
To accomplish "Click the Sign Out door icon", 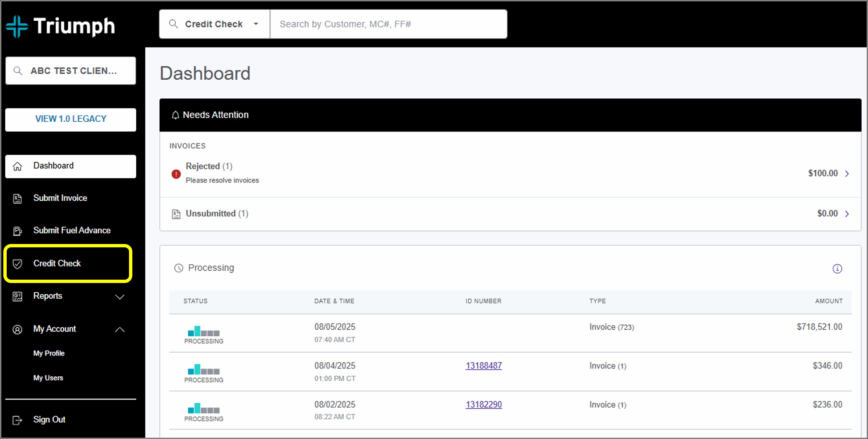I will pos(17,420).
